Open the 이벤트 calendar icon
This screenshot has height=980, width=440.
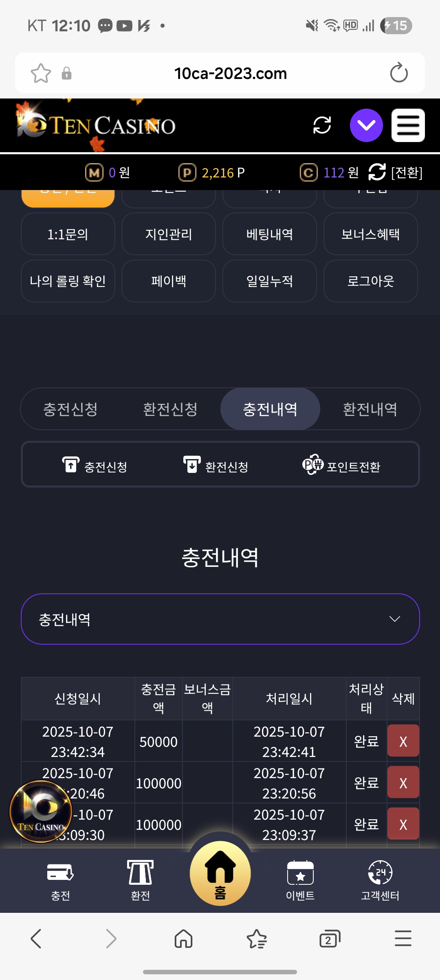300,879
